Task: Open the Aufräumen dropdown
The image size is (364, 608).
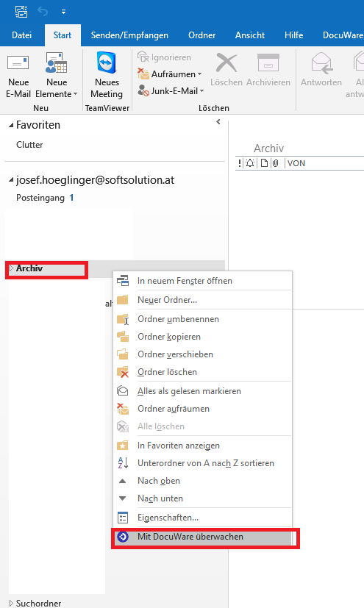Action: tap(170, 74)
